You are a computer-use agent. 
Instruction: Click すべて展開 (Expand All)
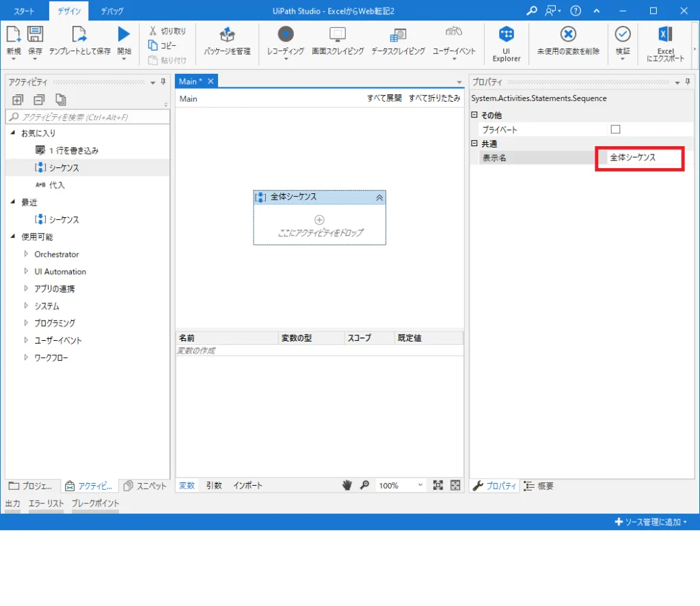(384, 99)
